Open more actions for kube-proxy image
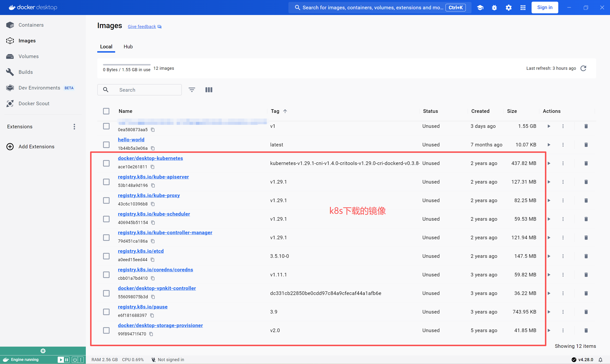 [563, 200]
